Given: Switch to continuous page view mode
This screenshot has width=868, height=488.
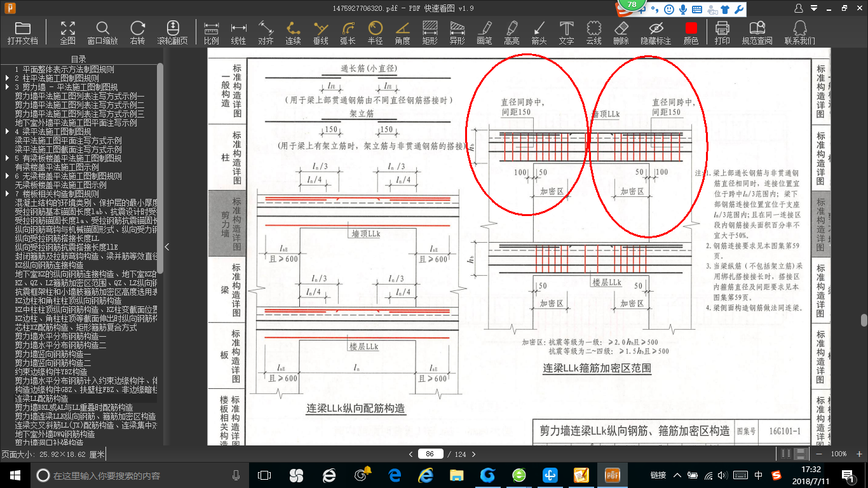Looking at the screenshot, I should coord(801,454).
